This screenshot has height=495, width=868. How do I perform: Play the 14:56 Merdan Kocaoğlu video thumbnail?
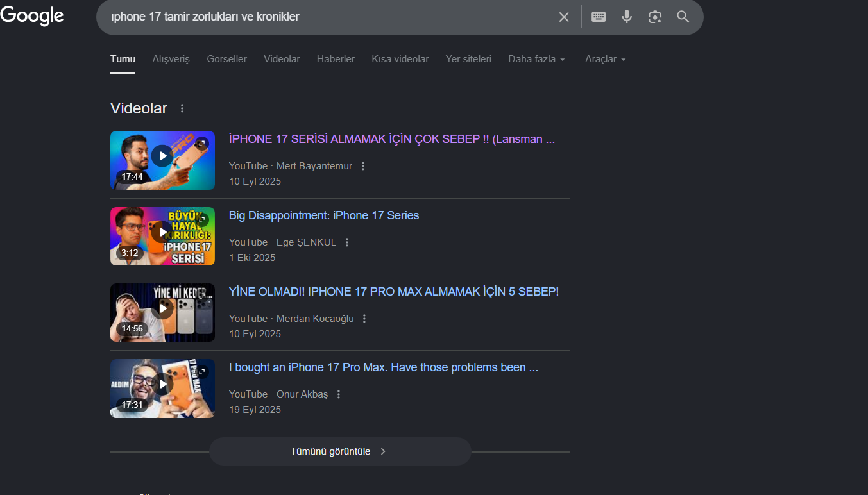[162, 312]
